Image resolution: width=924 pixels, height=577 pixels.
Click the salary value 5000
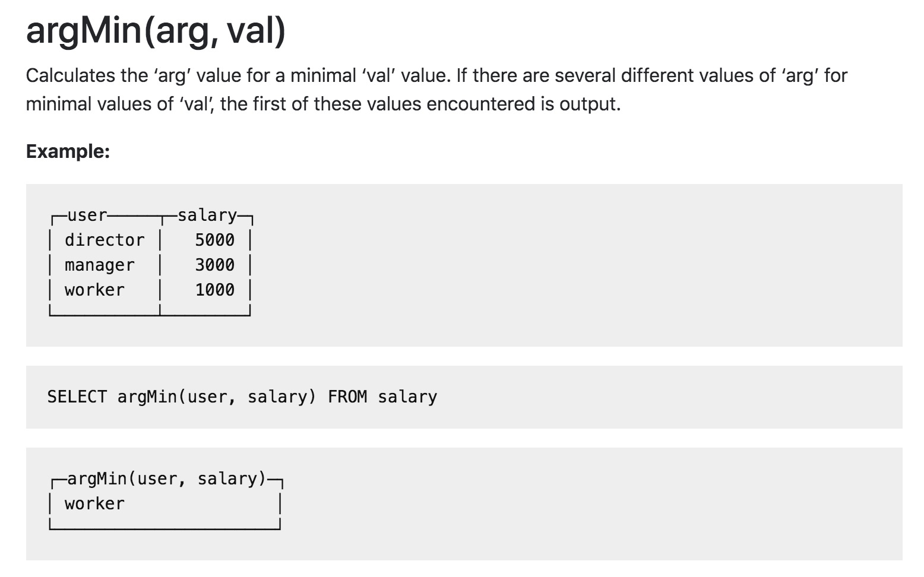coord(215,240)
